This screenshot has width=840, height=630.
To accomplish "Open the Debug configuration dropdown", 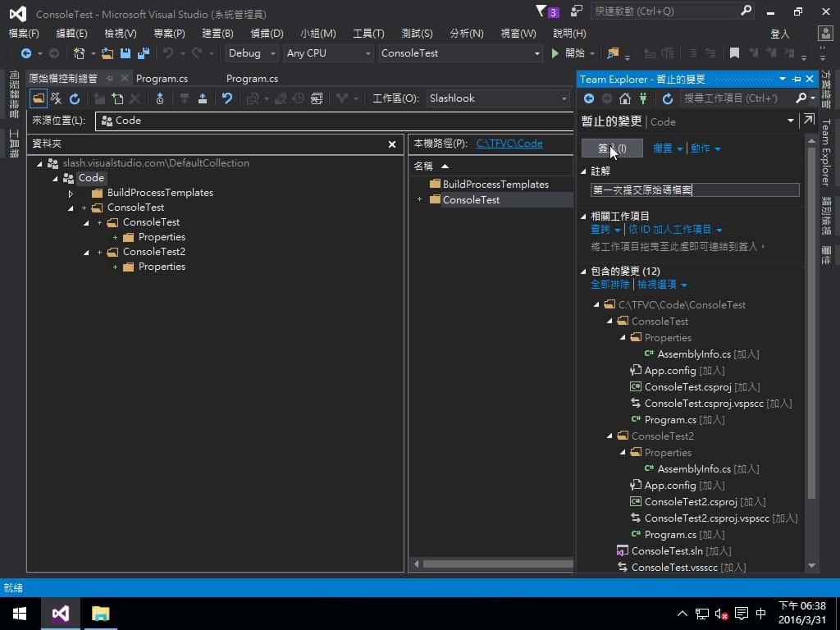I will [x=272, y=53].
